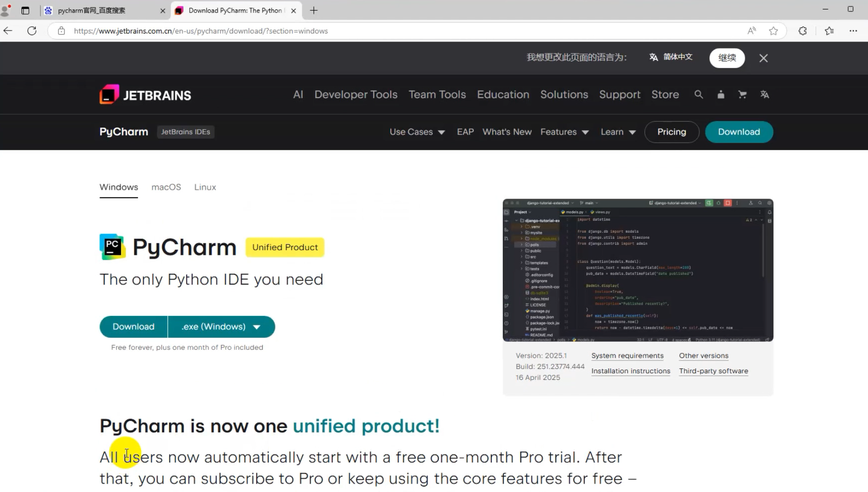Screen dimensions: 868x492
Task: Open the JetBrains account profile icon
Action: (x=720, y=94)
